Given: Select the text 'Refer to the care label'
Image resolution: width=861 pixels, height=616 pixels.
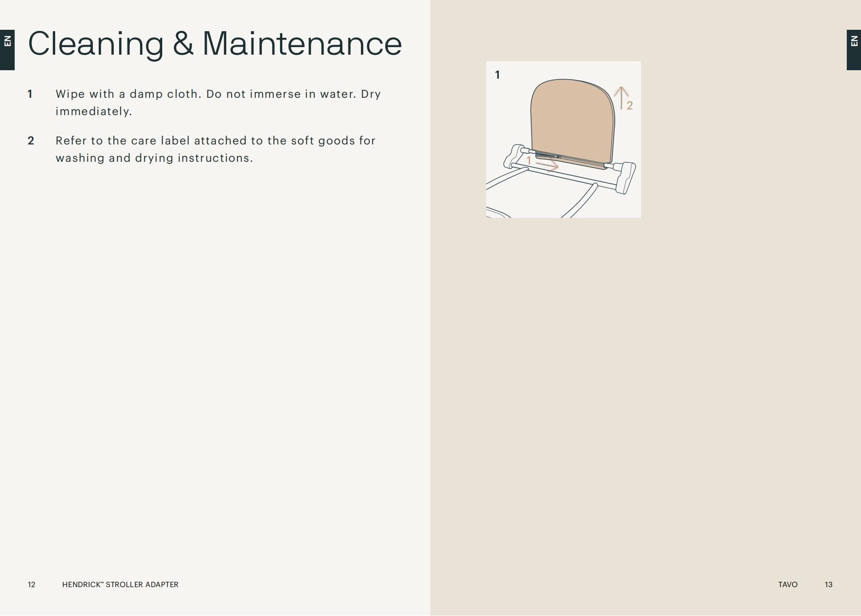Looking at the screenshot, I should pyautogui.click(x=123, y=140).
